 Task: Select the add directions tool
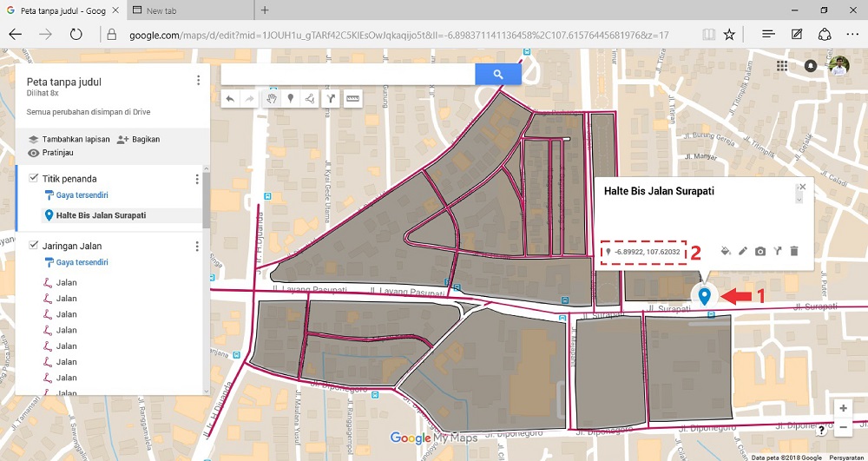click(x=330, y=99)
